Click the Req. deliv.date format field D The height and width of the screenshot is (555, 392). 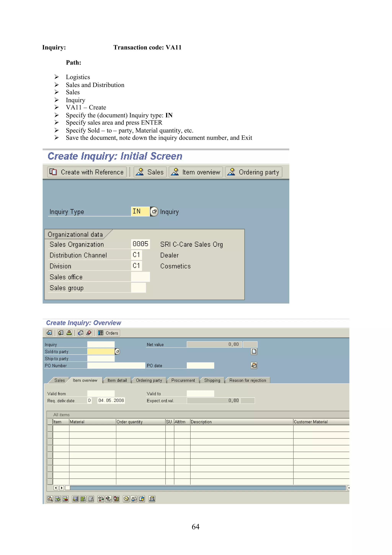pyautogui.click(x=90, y=400)
